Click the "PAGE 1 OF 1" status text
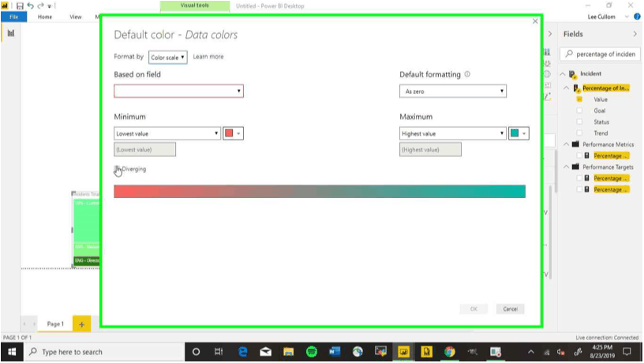Viewport: 644px width, 363px height. tap(17, 338)
